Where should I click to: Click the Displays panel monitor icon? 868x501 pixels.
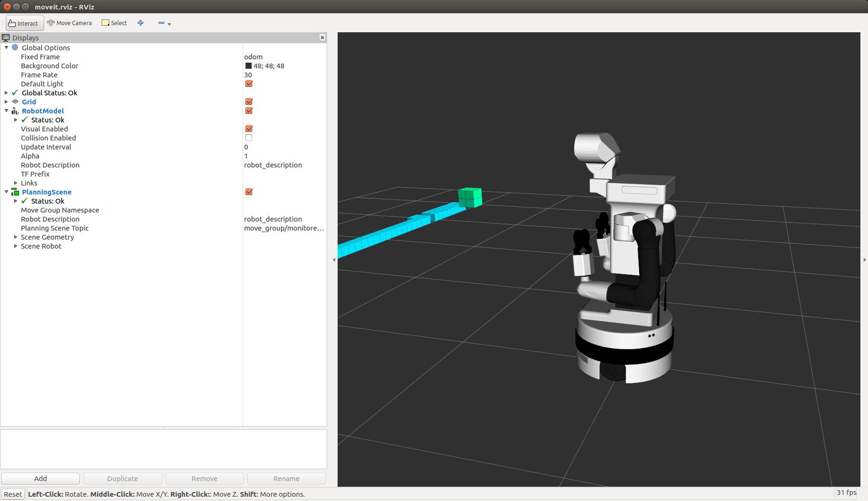coord(6,37)
